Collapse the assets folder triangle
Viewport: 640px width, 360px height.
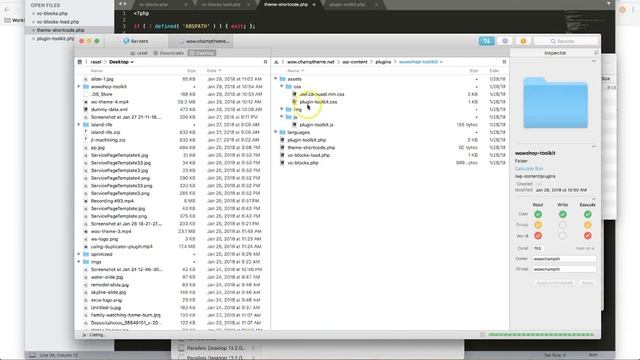pyautogui.click(x=276, y=78)
